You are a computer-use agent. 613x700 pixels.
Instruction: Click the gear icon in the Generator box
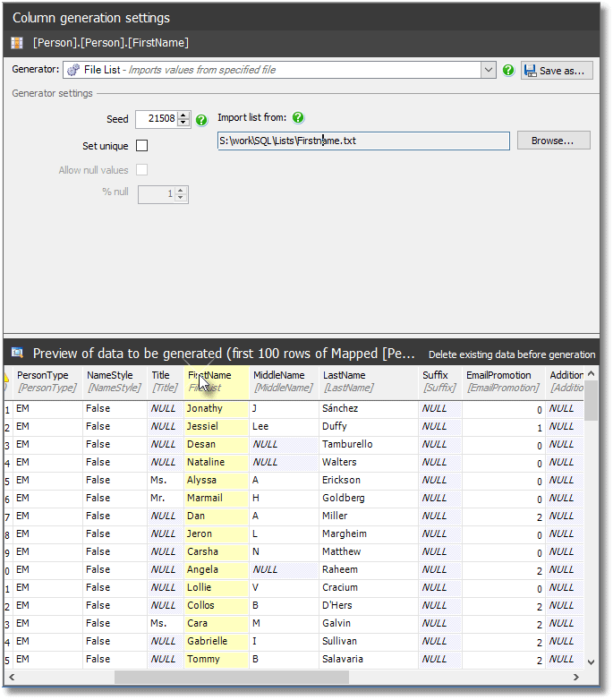73,70
